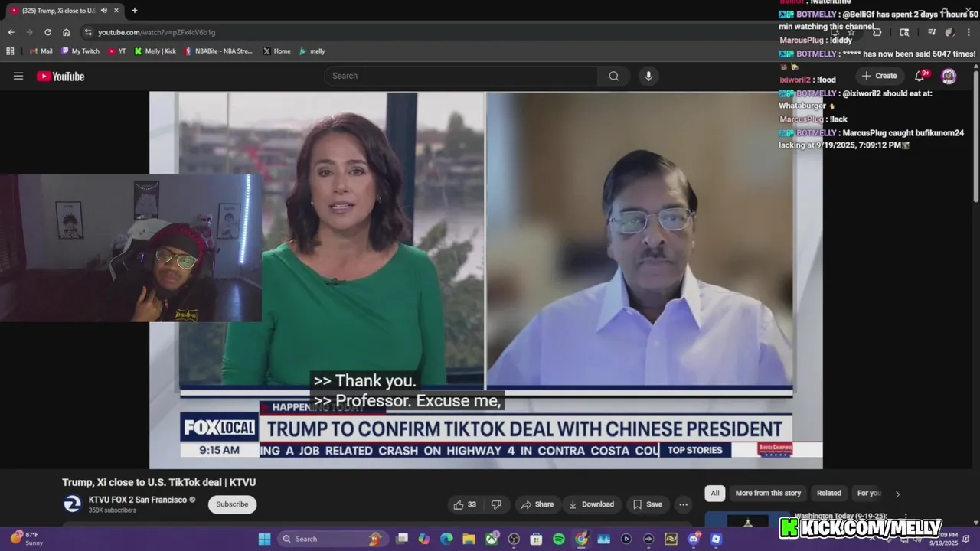Screen dimensions: 980x551
Task: Save the video with Save button
Action: (648, 504)
